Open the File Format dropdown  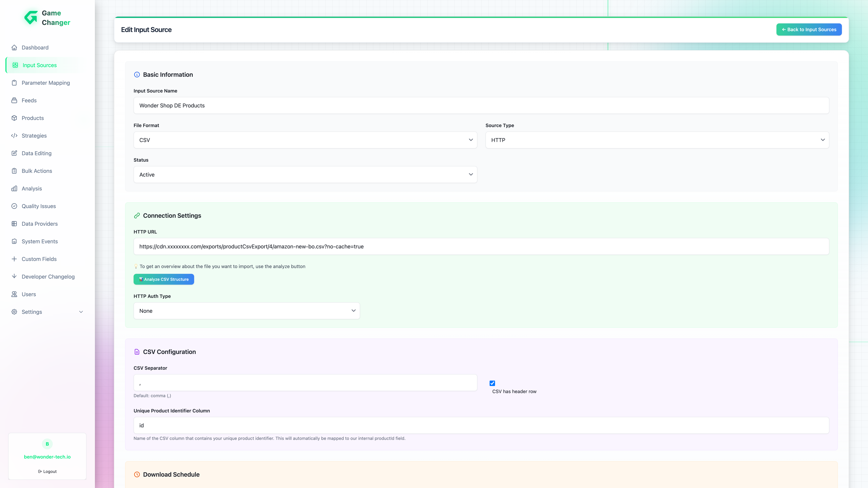click(x=305, y=140)
